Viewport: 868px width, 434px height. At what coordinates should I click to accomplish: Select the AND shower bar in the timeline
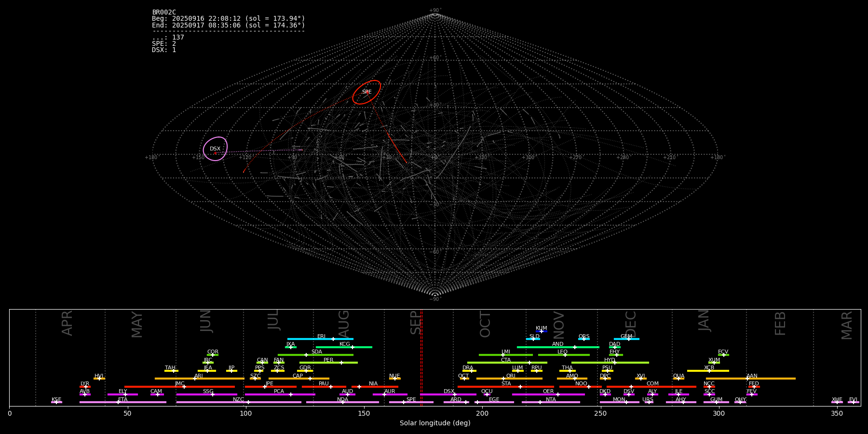coord(558,347)
